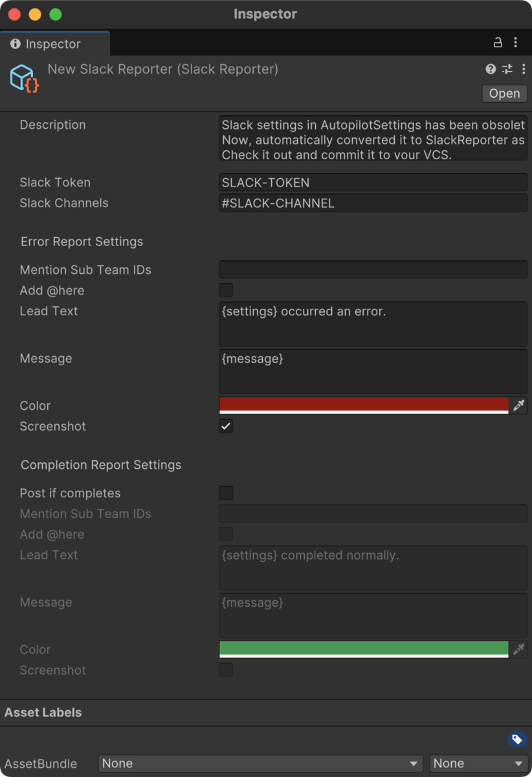
Task: Click the Inspector lock icon
Action: (498, 43)
